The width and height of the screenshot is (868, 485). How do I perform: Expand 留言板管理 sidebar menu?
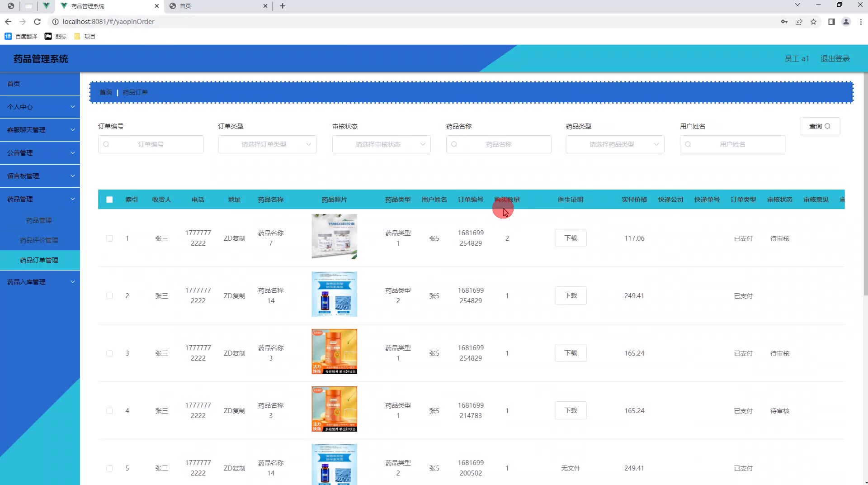point(40,176)
